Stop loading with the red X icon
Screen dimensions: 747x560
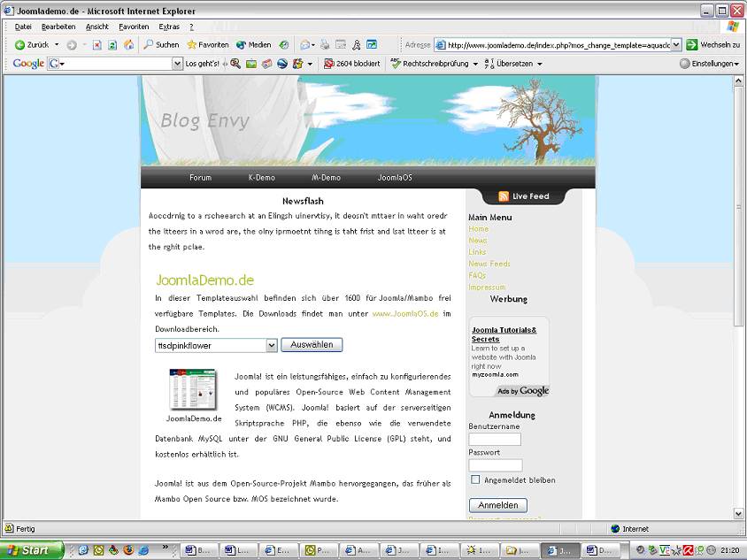[96, 45]
